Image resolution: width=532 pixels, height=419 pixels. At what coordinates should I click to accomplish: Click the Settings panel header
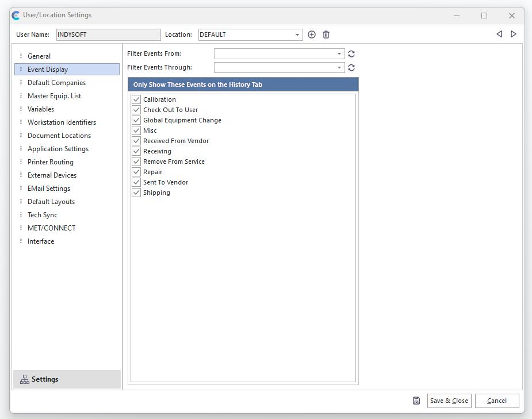click(67, 379)
